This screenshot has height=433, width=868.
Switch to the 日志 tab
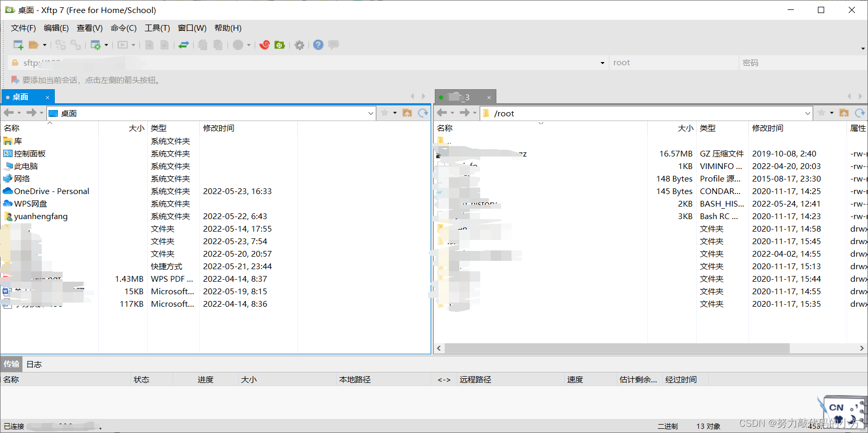tap(34, 364)
